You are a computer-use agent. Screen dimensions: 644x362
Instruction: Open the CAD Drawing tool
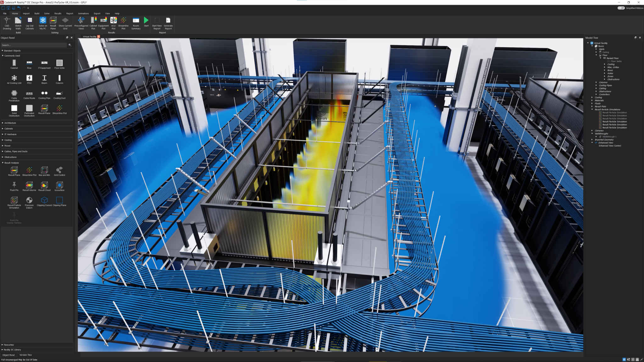7,23
